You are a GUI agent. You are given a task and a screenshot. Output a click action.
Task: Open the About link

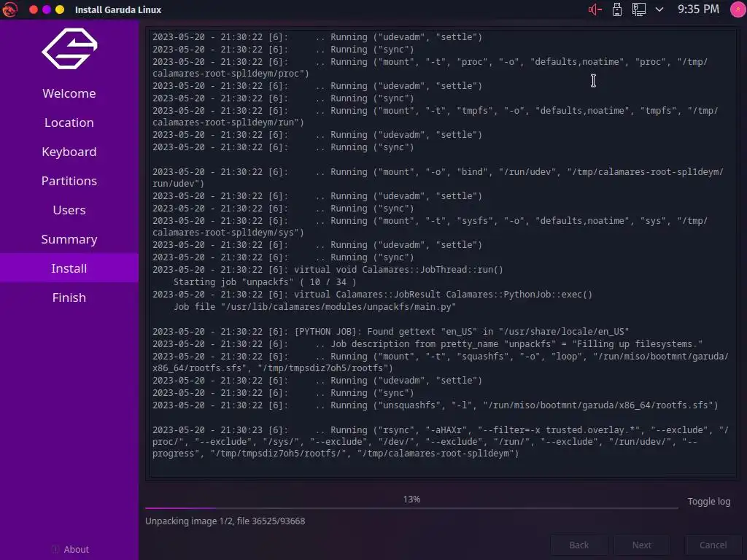coord(76,549)
